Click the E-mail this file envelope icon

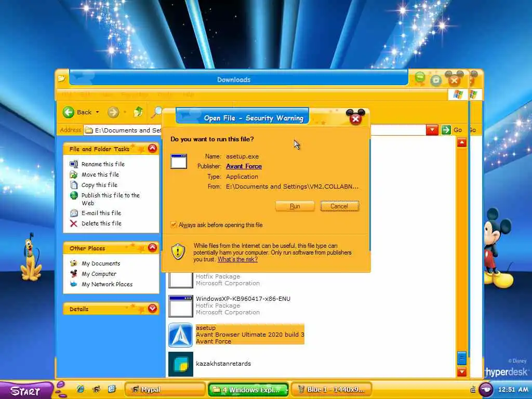coord(74,213)
